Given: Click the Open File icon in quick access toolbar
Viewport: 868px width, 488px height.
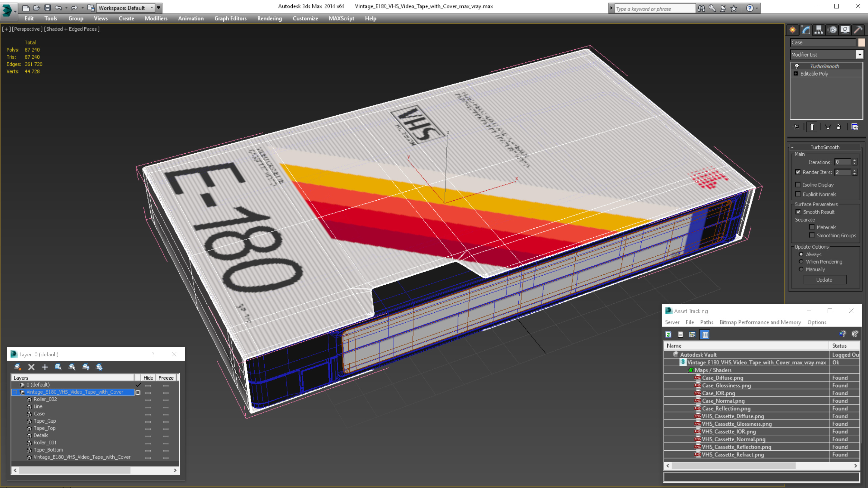Looking at the screenshot, I should [36, 8].
